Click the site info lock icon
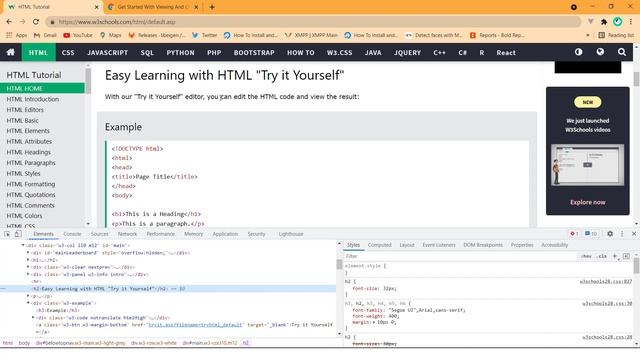Viewport: 640px width, 360px height. tap(52, 22)
